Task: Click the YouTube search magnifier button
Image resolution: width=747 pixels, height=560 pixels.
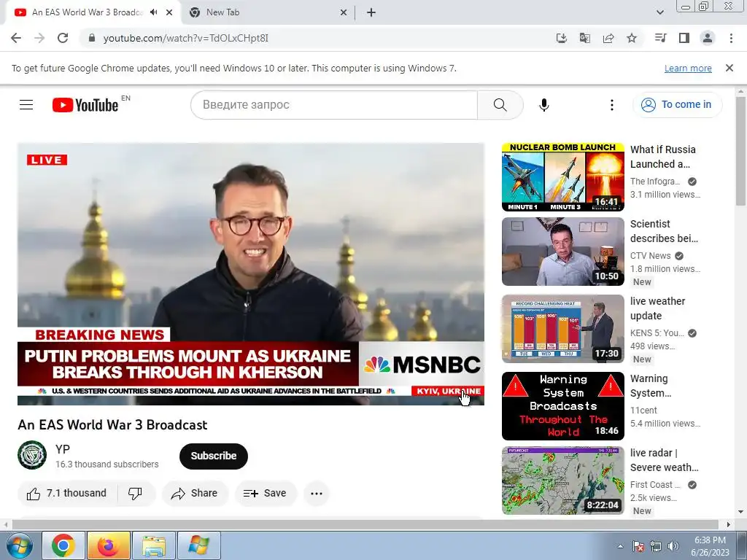Action: click(500, 105)
